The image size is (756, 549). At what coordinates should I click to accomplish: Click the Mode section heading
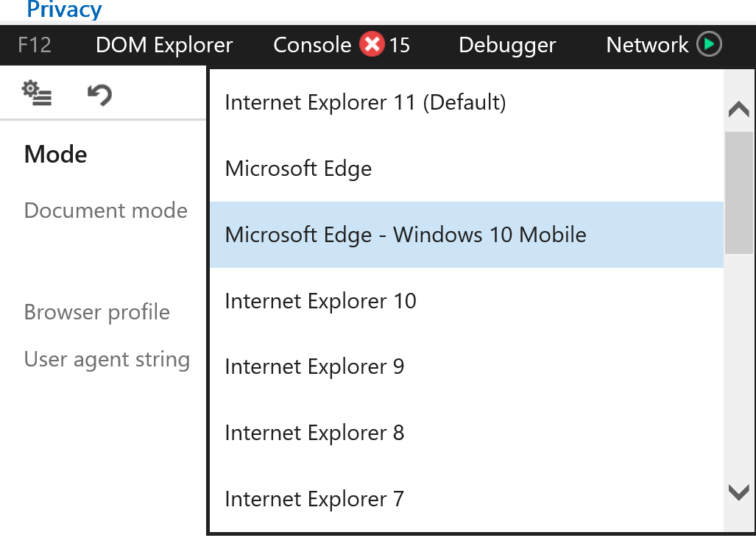pos(56,155)
